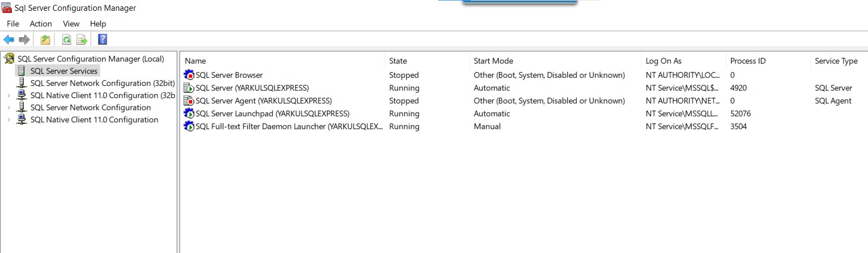Click the process ID 52076 cell
The width and height of the screenshot is (868, 253).
click(x=740, y=114)
